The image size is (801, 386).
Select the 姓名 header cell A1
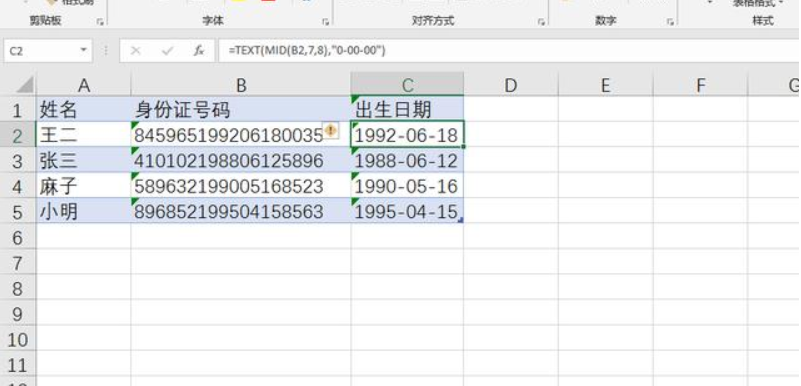pyautogui.click(x=83, y=109)
